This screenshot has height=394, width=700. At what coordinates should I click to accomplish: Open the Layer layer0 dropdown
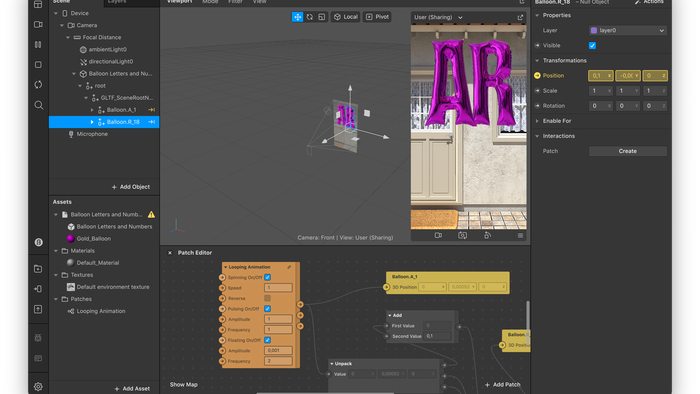click(x=628, y=30)
